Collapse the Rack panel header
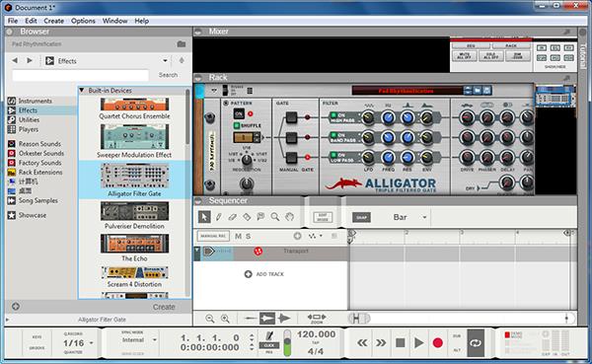This screenshot has width=592, height=364. coord(198,77)
